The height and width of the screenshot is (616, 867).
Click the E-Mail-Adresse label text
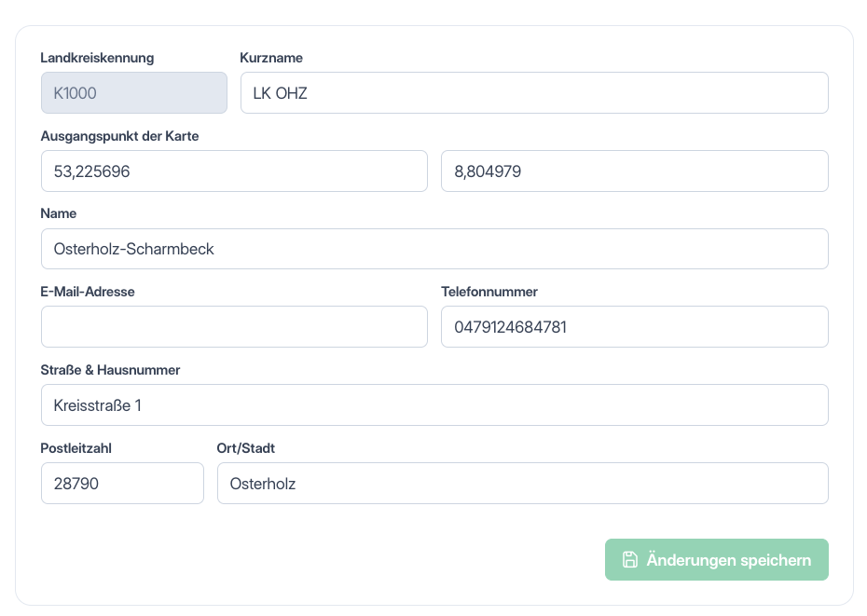coord(88,292)
